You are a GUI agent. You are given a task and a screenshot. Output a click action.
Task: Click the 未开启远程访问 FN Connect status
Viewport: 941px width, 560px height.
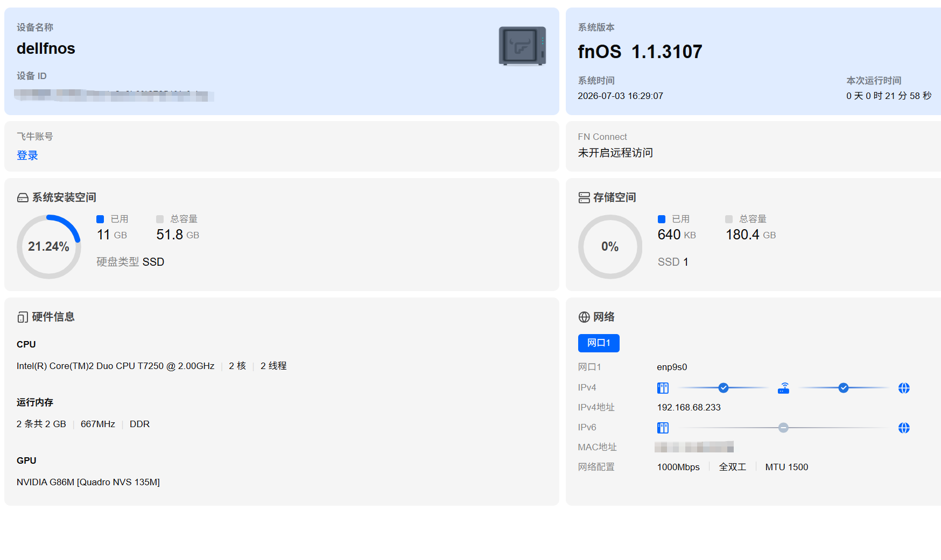615,153
